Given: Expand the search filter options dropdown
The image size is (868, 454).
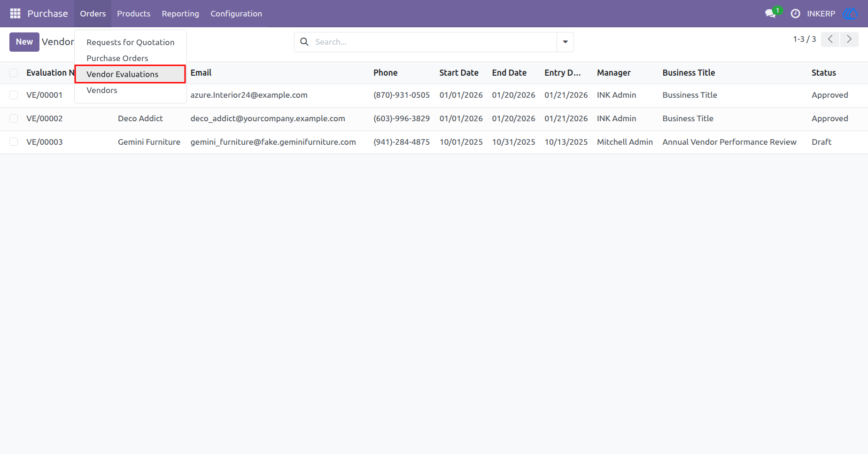Looking at the screenshot, I should (x=565, y=42).
